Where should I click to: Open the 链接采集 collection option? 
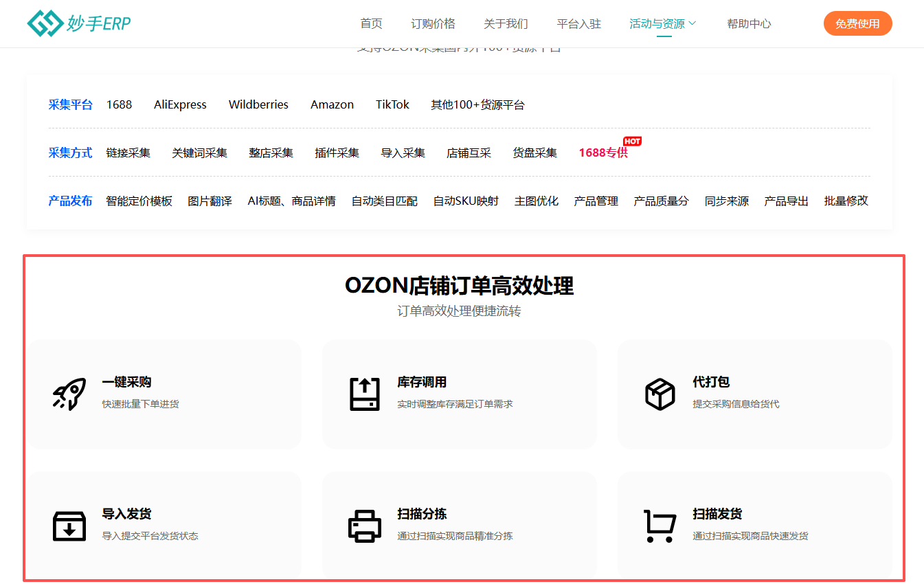point(129,153)
